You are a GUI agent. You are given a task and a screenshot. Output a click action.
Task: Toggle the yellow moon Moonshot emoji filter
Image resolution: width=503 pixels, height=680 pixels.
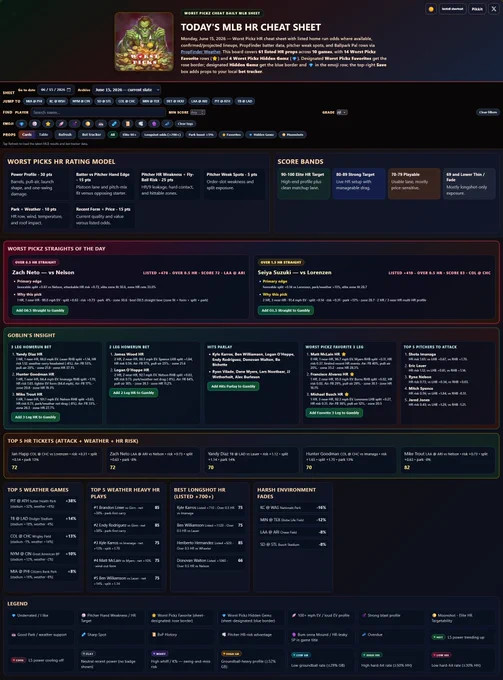(x=88, y=124)
